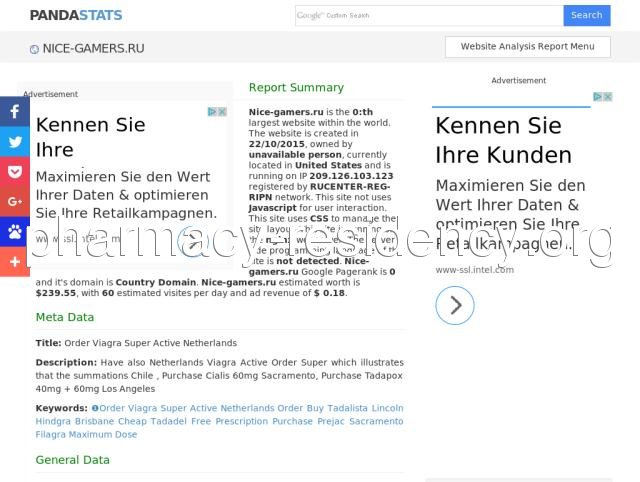The image size is (640, 482).
Task: Share via Google Plus sidebar icon
Action: 15,202
